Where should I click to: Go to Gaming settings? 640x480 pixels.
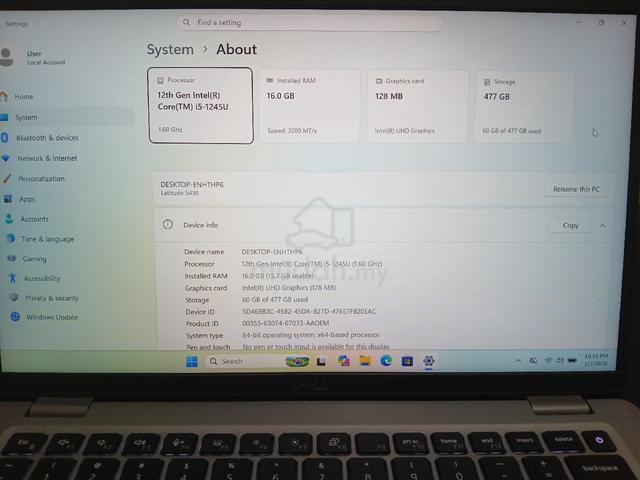point(35,259)
